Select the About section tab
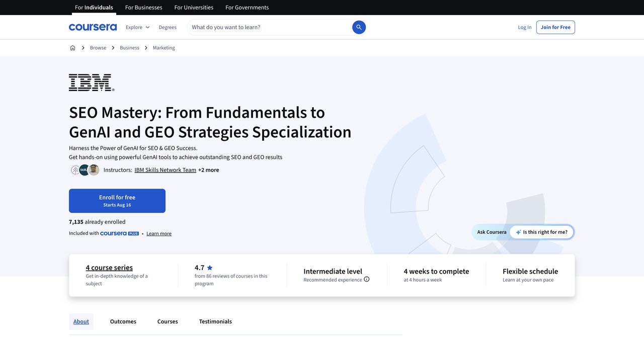The image size is (644, 337). click(81, 321)
